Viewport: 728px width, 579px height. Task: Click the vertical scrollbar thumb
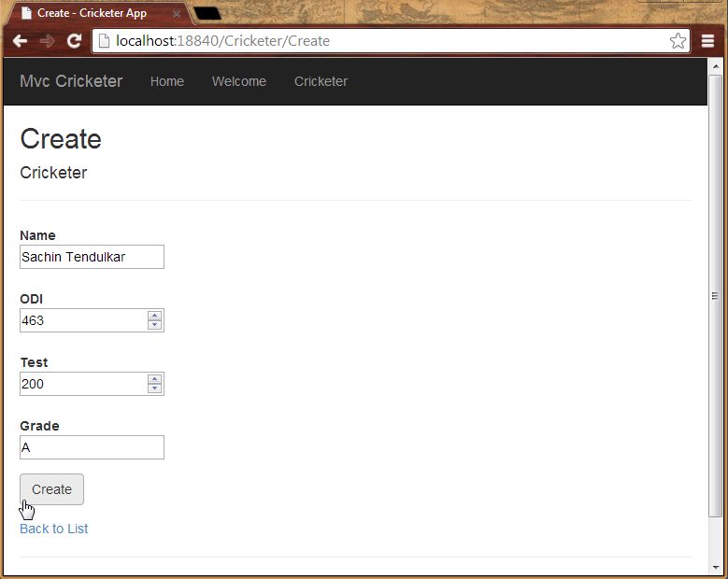point(716,295)
